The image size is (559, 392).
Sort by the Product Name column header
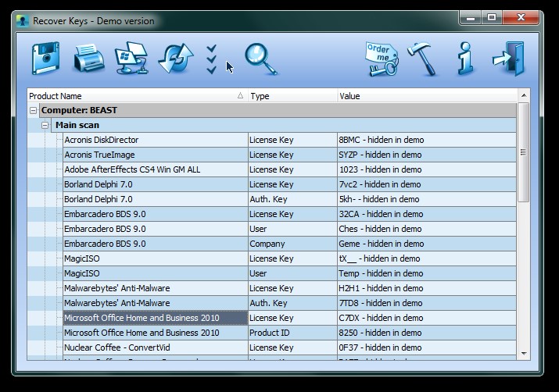tap(133, 96)
